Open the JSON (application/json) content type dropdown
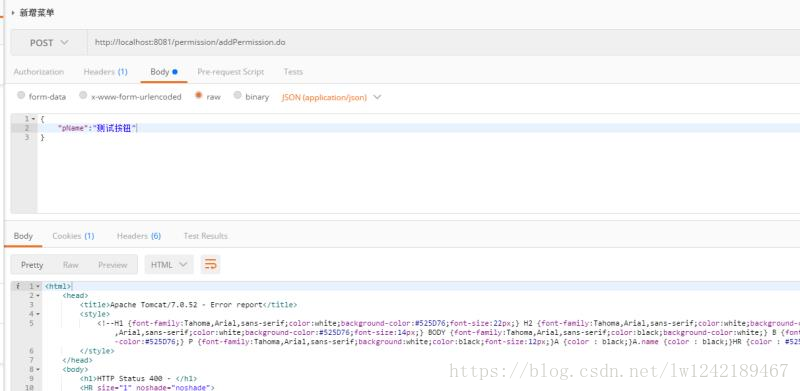 (x=331, y=97)
